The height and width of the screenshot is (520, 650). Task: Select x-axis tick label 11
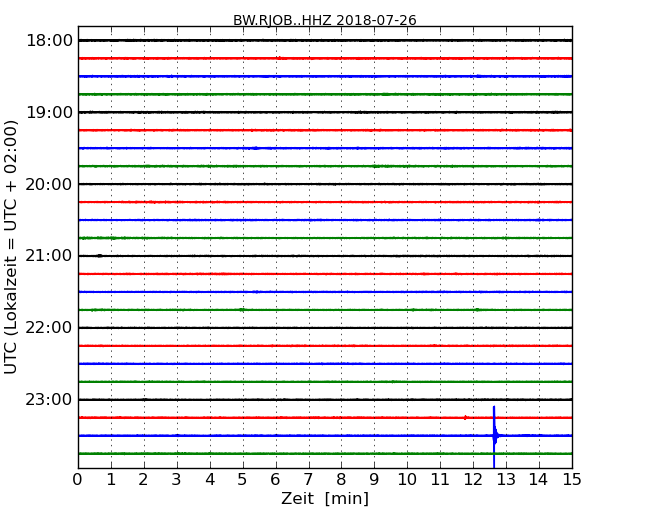tap(440, 480)
